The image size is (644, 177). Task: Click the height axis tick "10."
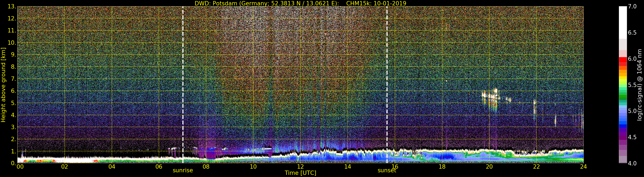12,43
